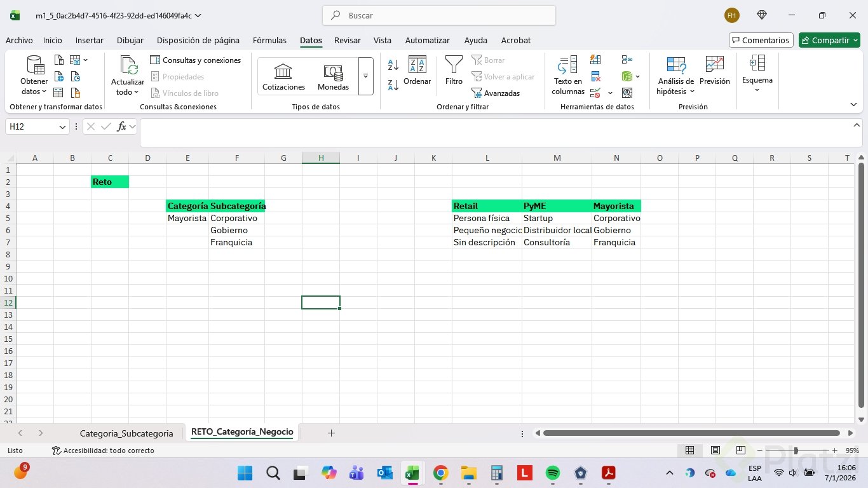This screenshot has width=868, height=488.
Task: Click the Remove Duplicates icon
Action: click(595, 77)
